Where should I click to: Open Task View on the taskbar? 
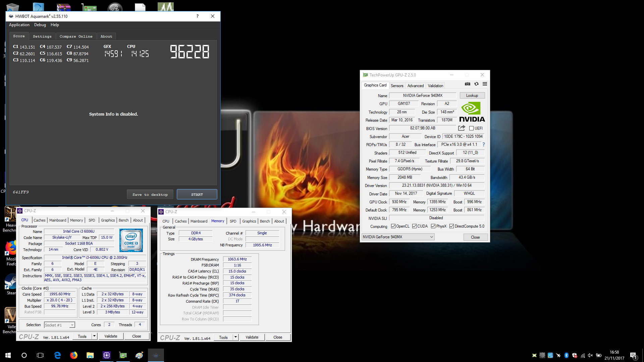[40, 355]
